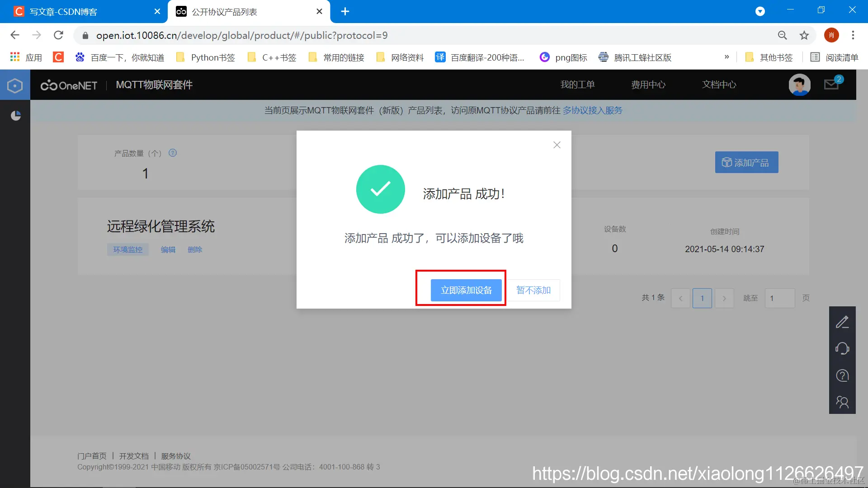This screenshot has width=868, height=488.
Task: Open Python书签 bookmark folder
Action: [206, 57]
